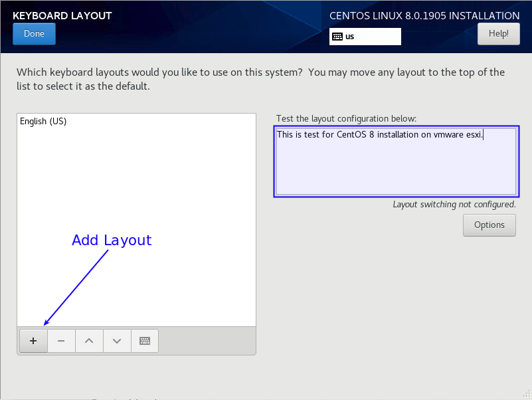
Task: Focus the layout test text box
Action: tap(396, 166)
